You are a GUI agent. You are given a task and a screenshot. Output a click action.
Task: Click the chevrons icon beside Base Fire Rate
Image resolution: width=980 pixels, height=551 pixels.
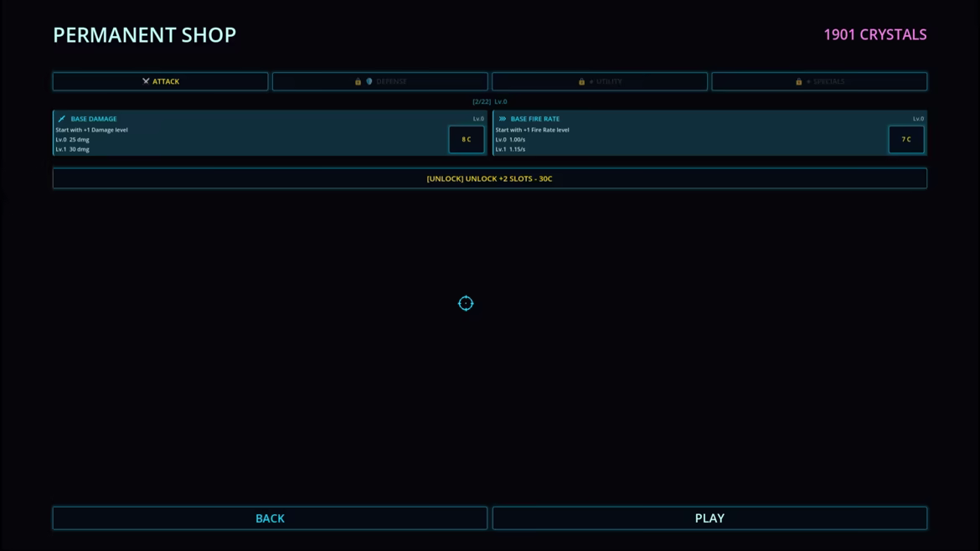(x=503, y=119)
